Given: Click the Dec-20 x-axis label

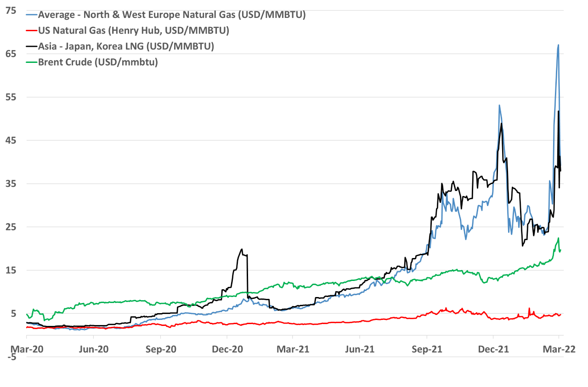Looking at the screenshot, I should tap(227, 349).
